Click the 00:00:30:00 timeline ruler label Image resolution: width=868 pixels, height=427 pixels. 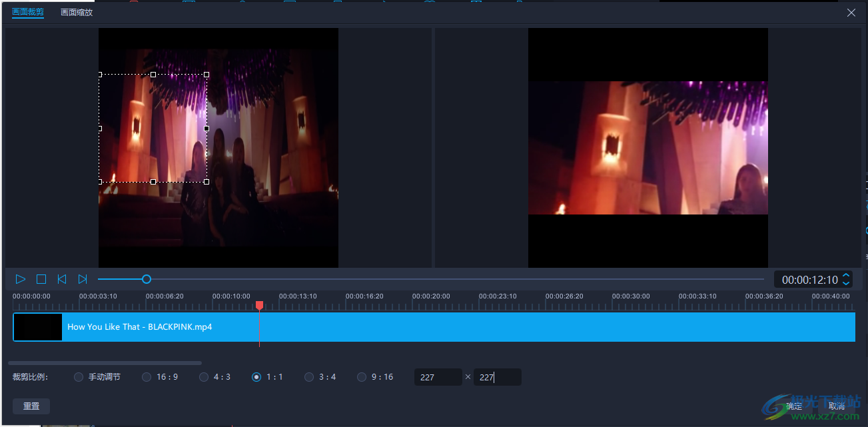pos(631,296)
